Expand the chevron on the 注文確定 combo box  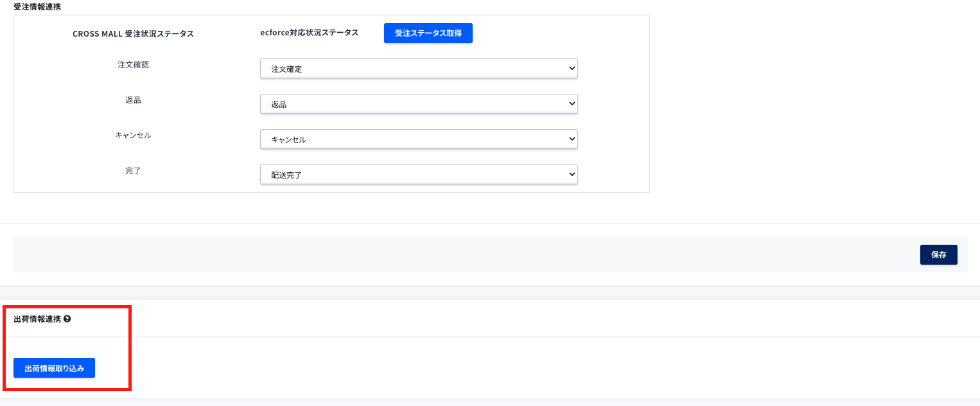(570, 68)
